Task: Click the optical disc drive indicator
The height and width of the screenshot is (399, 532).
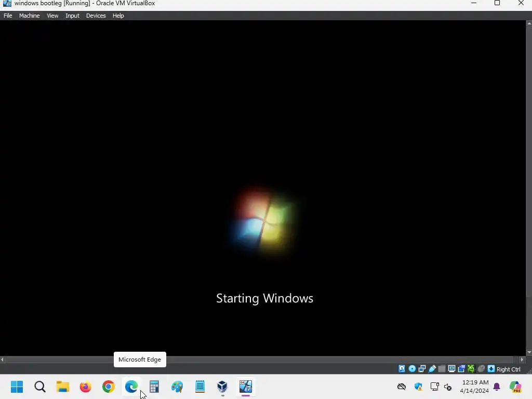Action: (x=412, y=369)
